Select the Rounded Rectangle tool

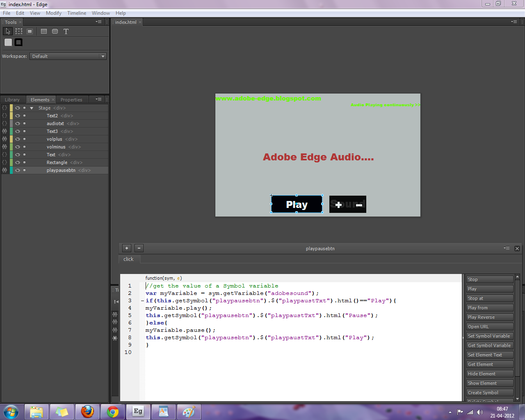click(55, 31)
